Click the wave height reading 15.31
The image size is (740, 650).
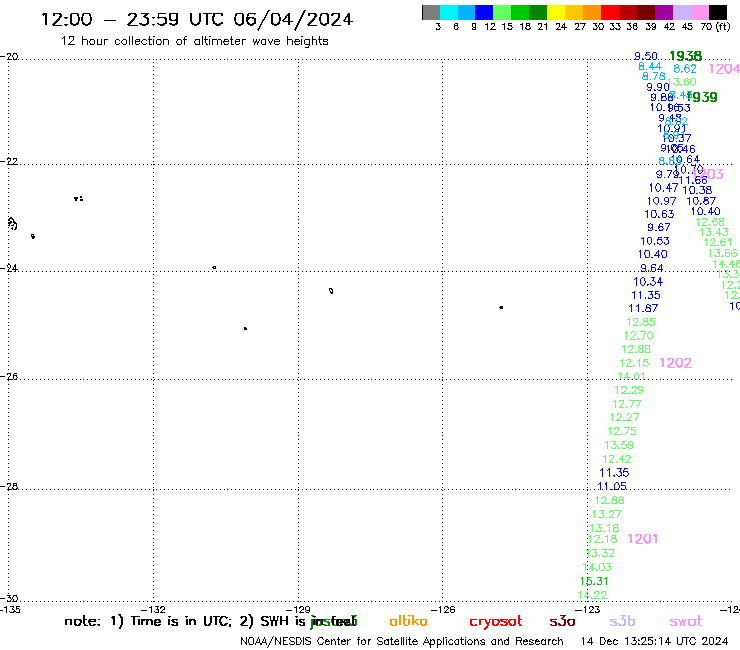[x=594, y=581]
